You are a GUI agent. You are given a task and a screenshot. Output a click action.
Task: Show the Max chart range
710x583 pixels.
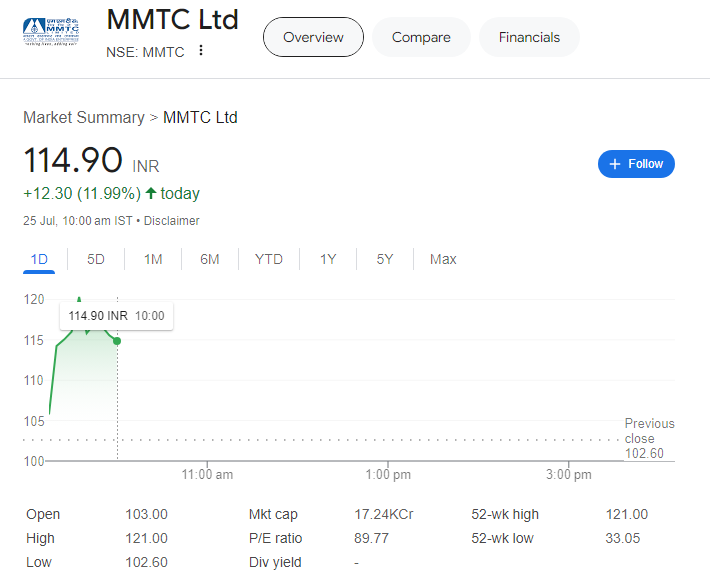point(443,259)
